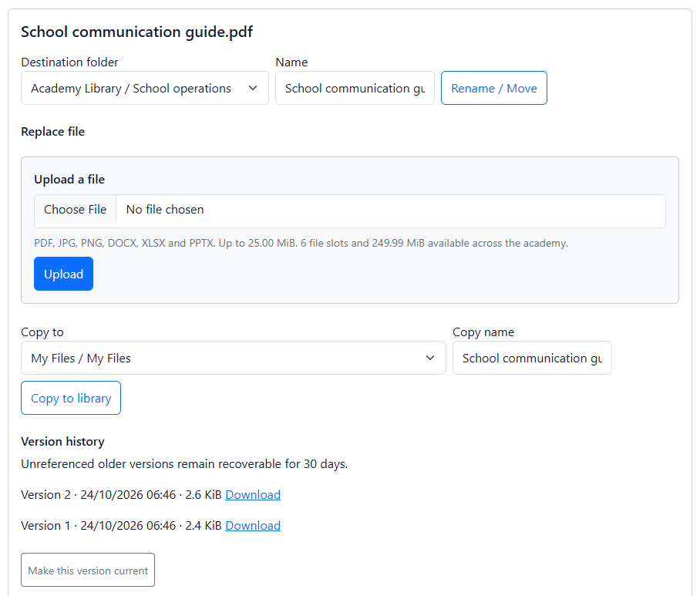The height and width of the screenshot is (596, 700).
Task: Click the Copy to library button
Action: (x=70, y=398)
